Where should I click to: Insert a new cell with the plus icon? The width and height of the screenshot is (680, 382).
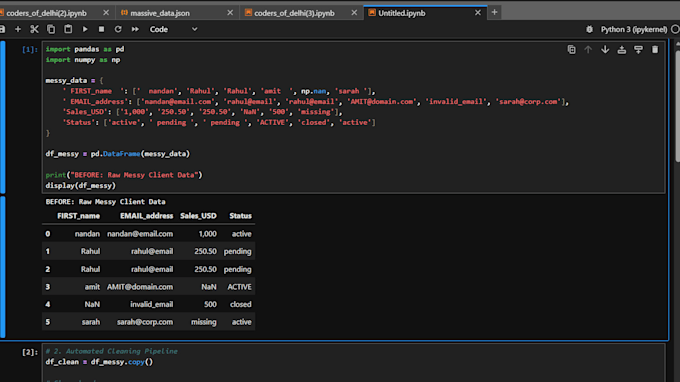[x=18, y=29]
